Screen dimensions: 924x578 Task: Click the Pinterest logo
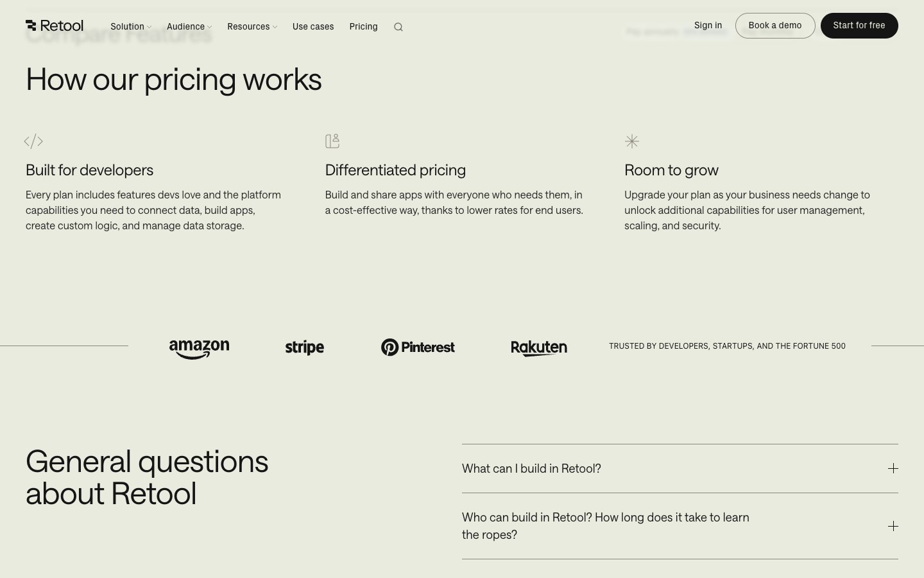pos(418,347)
